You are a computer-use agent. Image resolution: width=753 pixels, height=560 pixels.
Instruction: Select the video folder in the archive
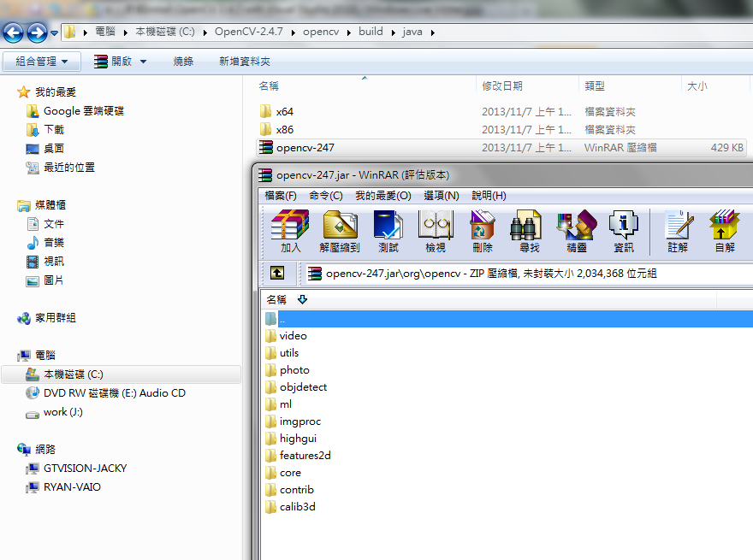click(x=293, y=336)
